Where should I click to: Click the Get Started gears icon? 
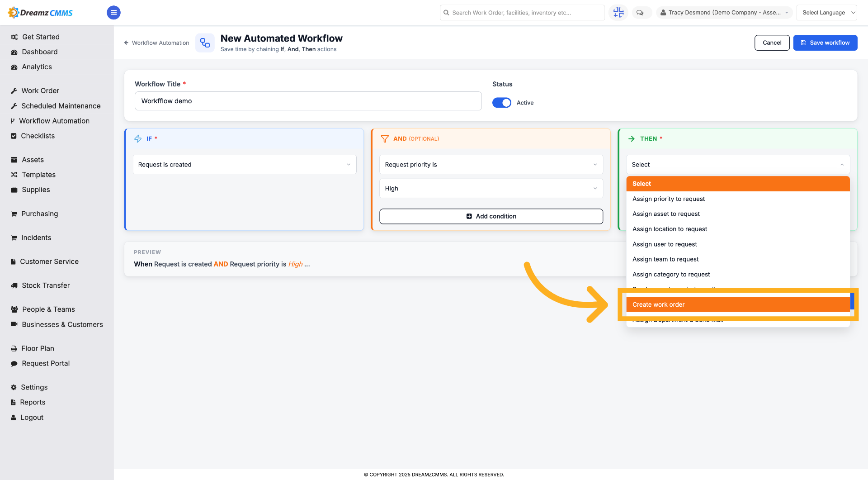click(14, 37)
